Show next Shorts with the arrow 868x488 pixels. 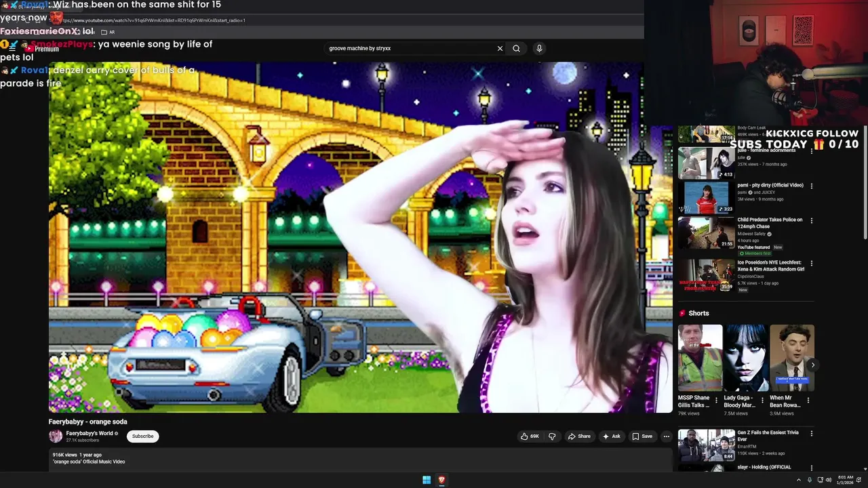point(812,365)
